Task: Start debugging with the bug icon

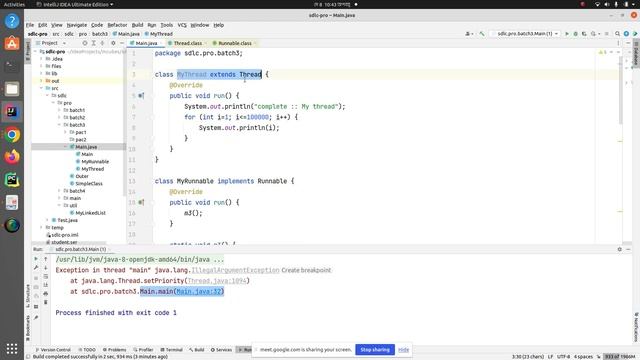Action: [576, 34]
